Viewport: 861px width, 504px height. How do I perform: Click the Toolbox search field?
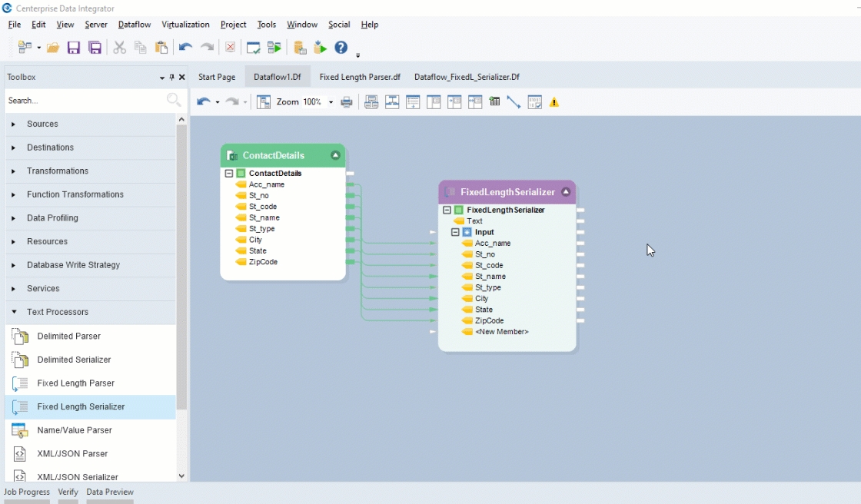85,101
